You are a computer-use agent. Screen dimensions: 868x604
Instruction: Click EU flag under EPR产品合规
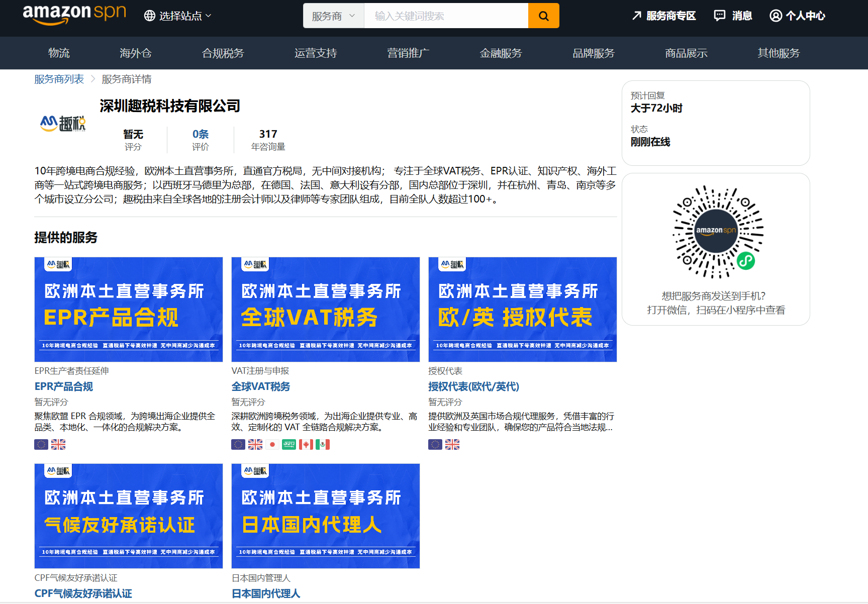point(41,444)
